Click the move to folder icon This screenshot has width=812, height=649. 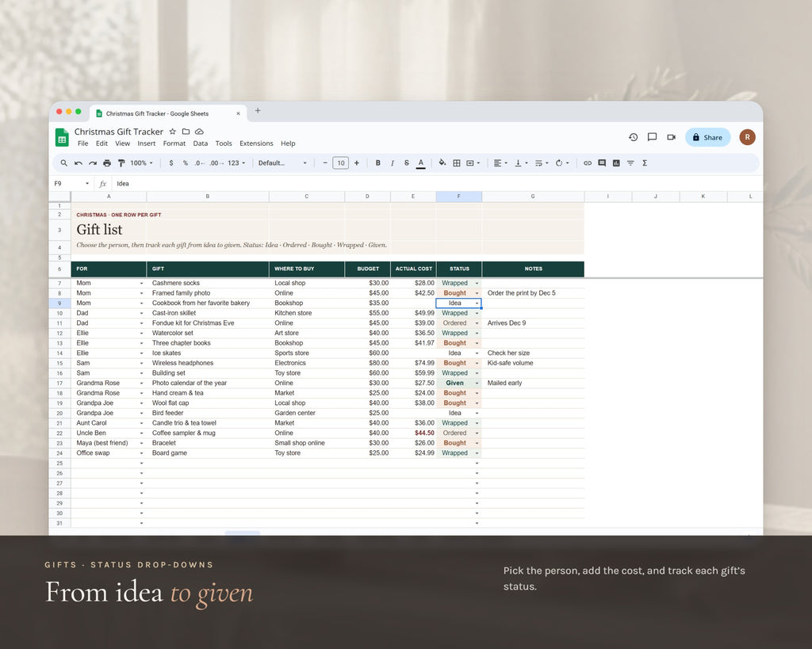[x=186, y=132]
